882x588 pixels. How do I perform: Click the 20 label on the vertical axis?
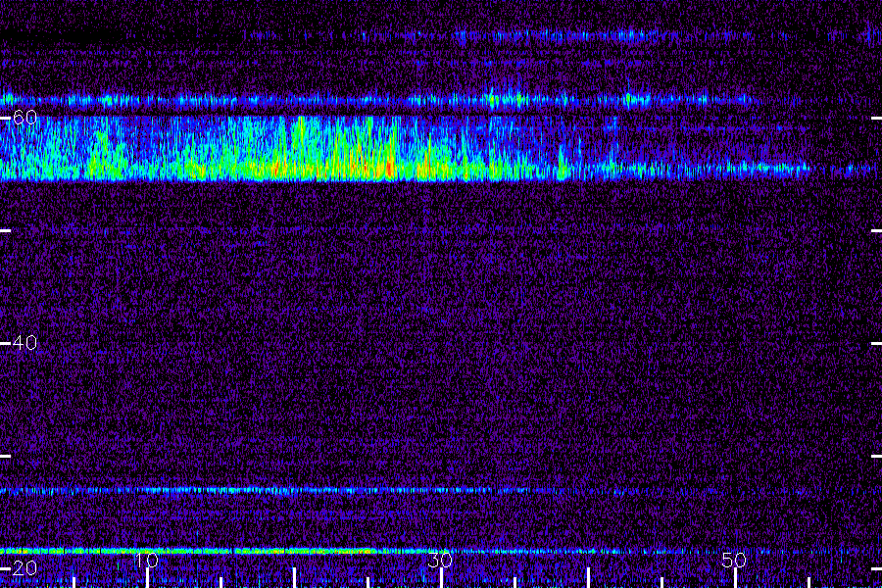pos(24,568)
